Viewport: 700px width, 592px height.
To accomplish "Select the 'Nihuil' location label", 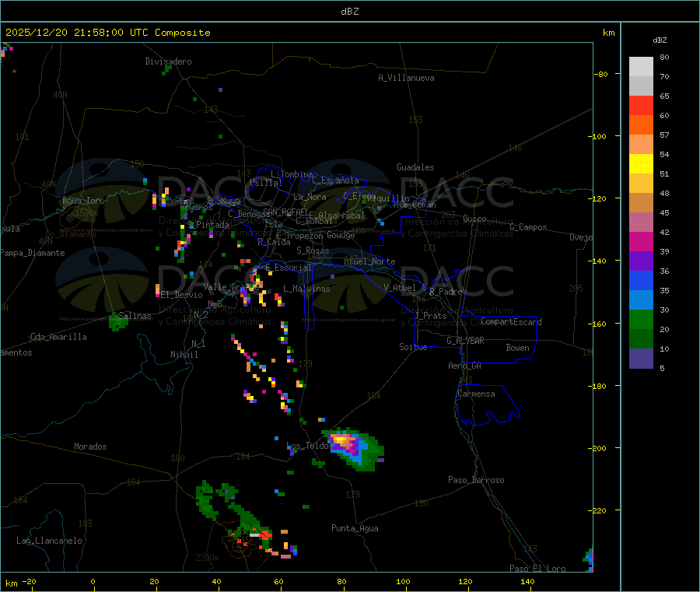I will [x=184, y=355].
